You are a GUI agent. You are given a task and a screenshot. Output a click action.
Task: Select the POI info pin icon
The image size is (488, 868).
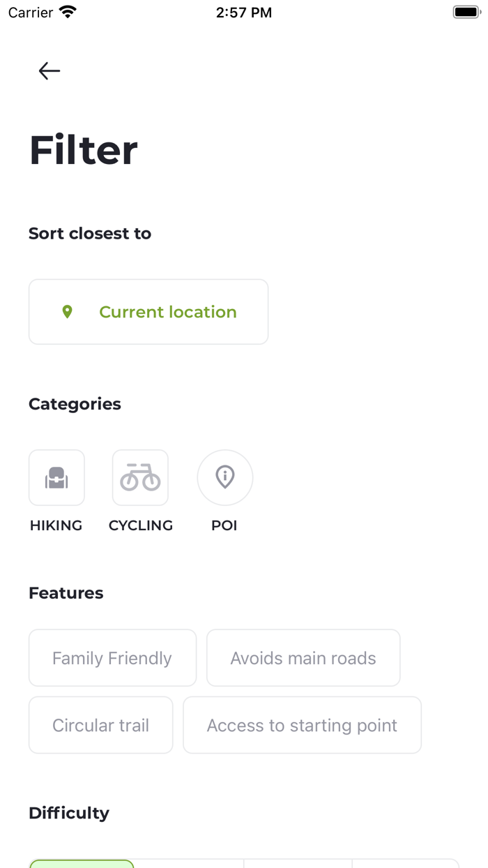224,477
